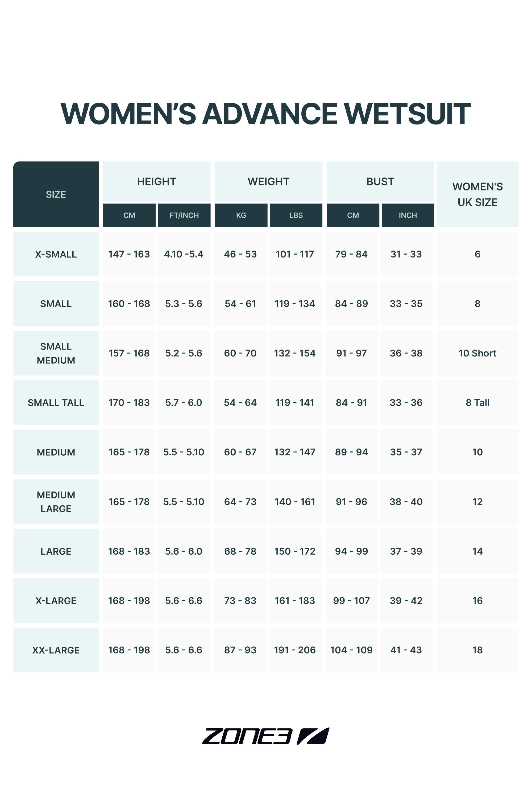Select the XX-LARGE size label
Viewport: 532px width, 798px height.
[56, 650]
